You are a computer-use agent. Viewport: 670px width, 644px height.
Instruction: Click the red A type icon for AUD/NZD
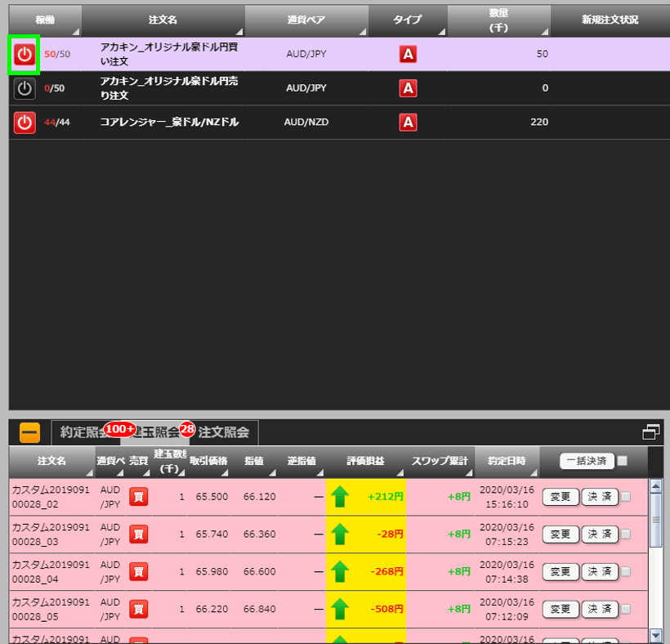(x=408, y=123)
